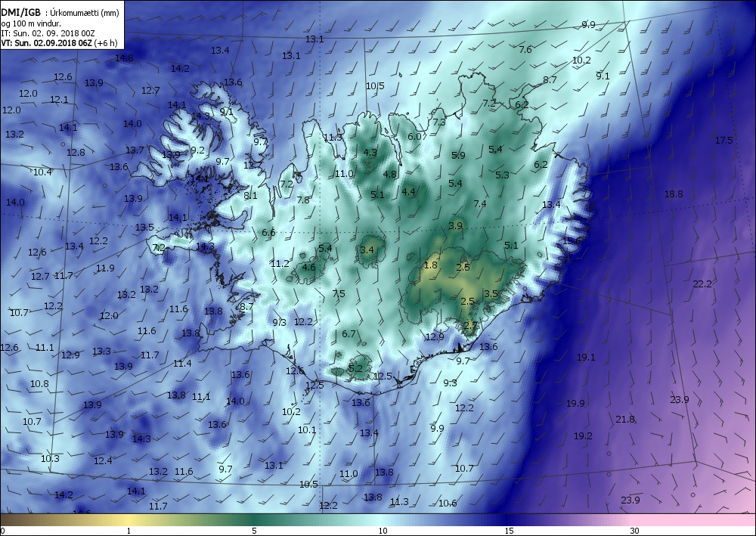Click the map value 7.4

pos(480,204)
